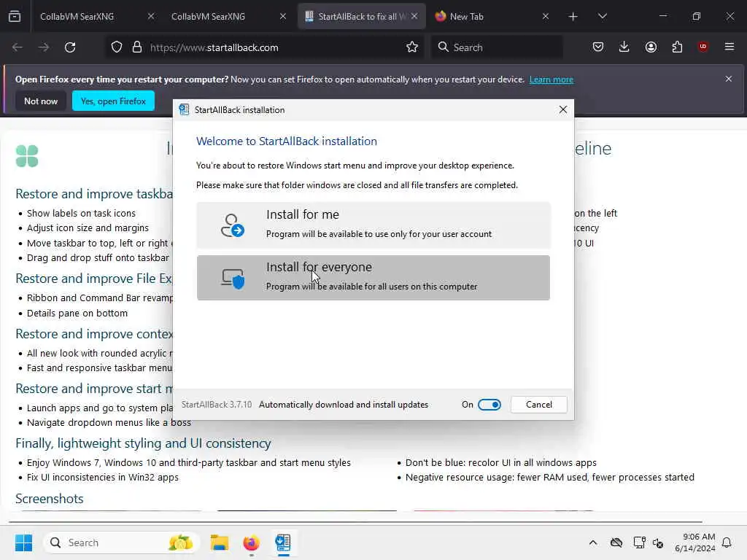The height and width of the screenshot is (560, 747).
Task: Open network status tray icon
Action: 639,542
